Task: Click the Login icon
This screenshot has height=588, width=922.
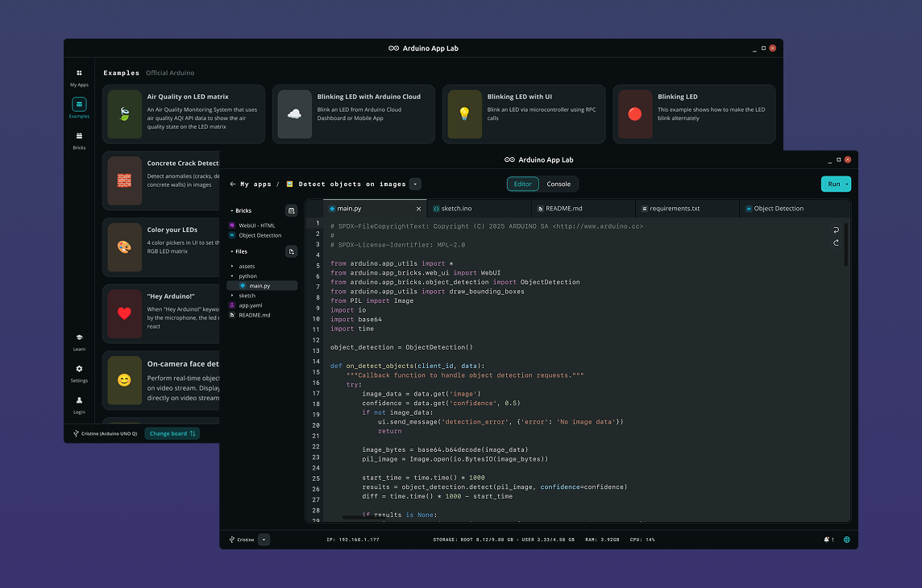Action: pyautogui.click(x=78, y=402)
